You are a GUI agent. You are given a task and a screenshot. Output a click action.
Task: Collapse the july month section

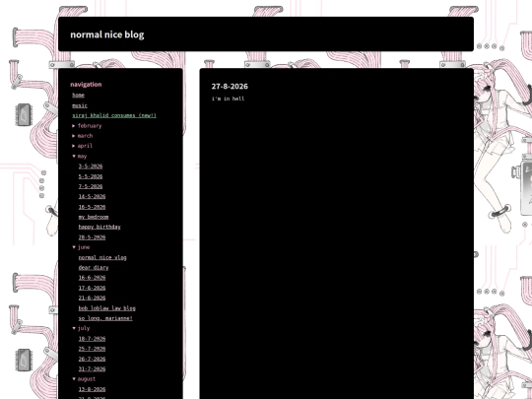click(81, 328)
